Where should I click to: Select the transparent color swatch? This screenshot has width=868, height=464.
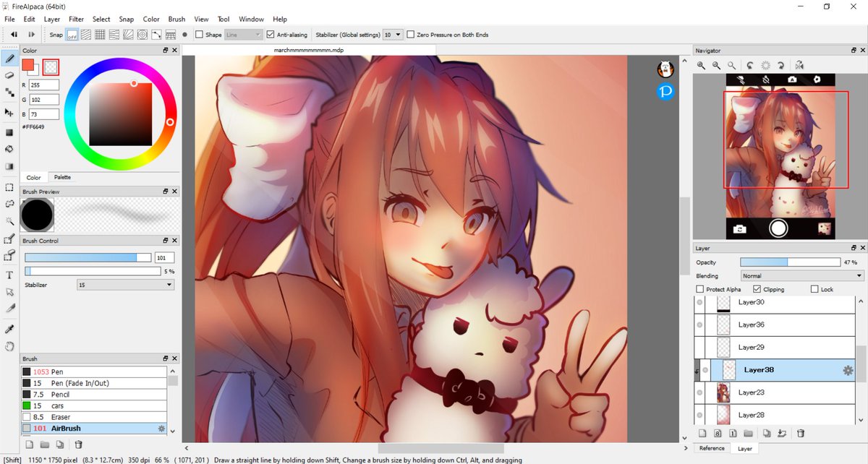(51, 67)
